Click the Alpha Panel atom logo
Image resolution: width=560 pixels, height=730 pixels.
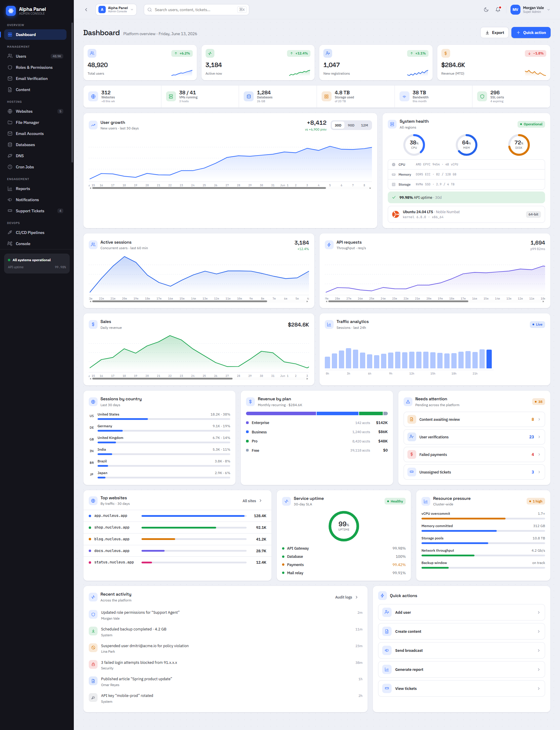pos(11,11)
